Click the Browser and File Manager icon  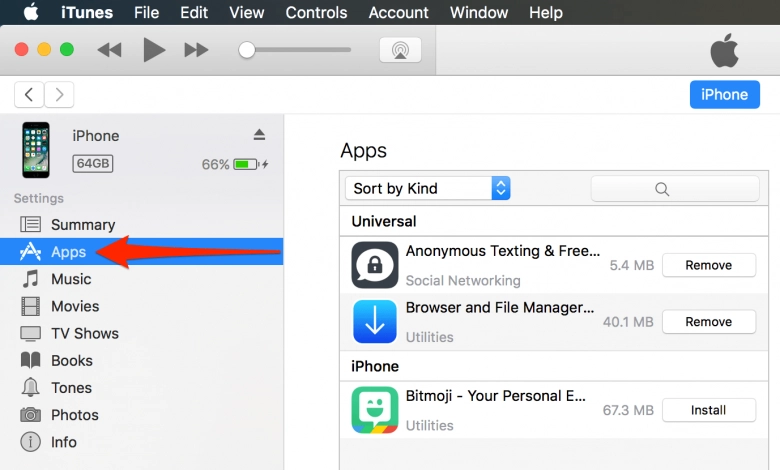pos(375,322)
